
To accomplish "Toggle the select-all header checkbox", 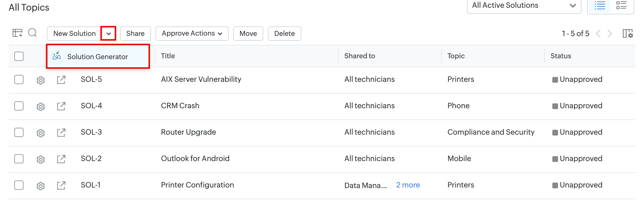I will (19, 56).
